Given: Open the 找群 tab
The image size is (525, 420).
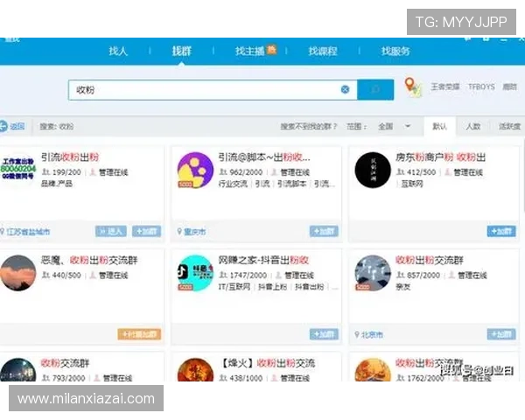Looking at the screenshot, I should point(182,52).
